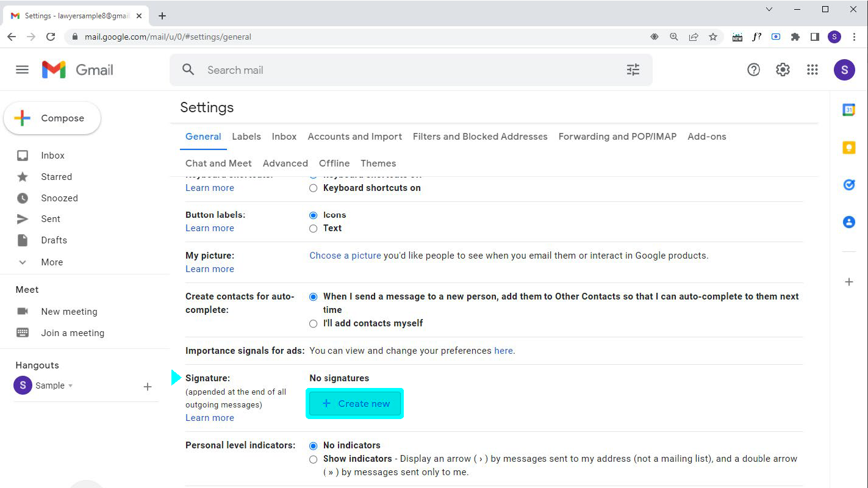Click inside the Search mail field

pos(366,70)
